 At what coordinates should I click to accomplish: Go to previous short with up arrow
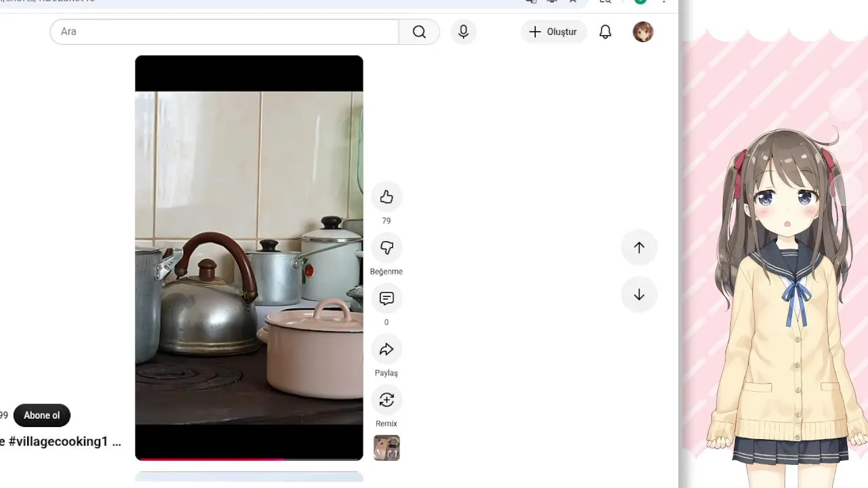tap(639, 247)
